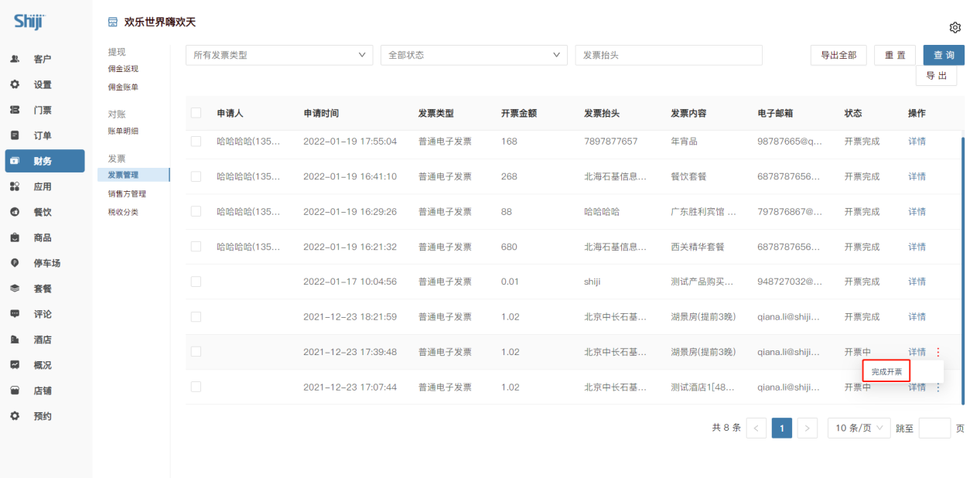Viewport: 980px width, 478px height.
Task: Click the 客户 customer icon in sidebar
Action: (15, 59)
